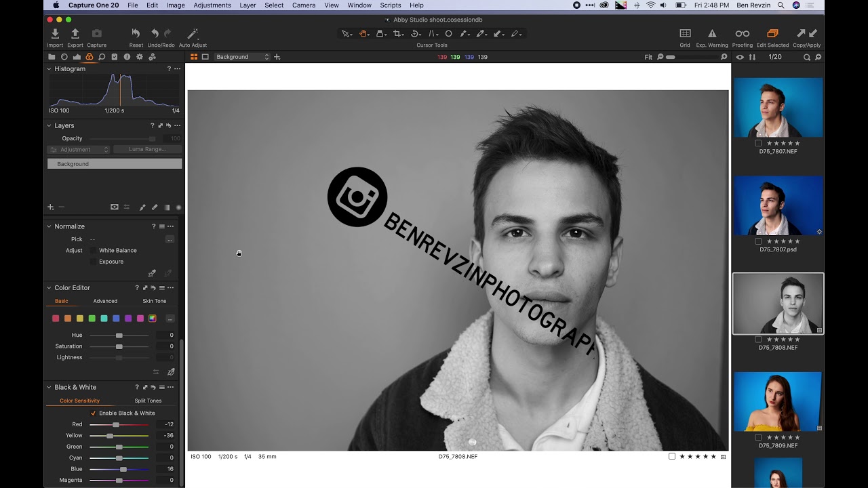Click the Yellow sensitivity slider
868x488 pixels.
[x=119, y=435]
